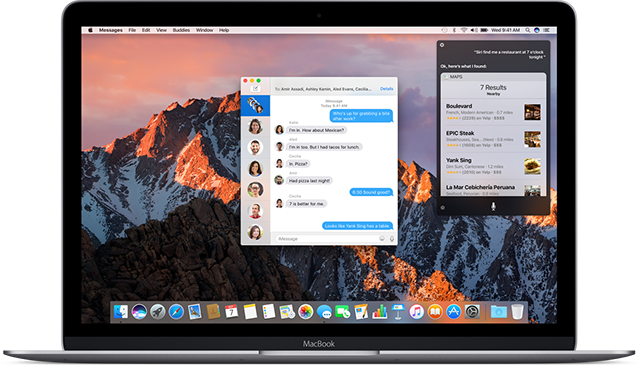The width and height of the screenshot is (640, 366).
Task: Select La Mar Cebichería Peruana result
Action: click(x=493, y=189)
